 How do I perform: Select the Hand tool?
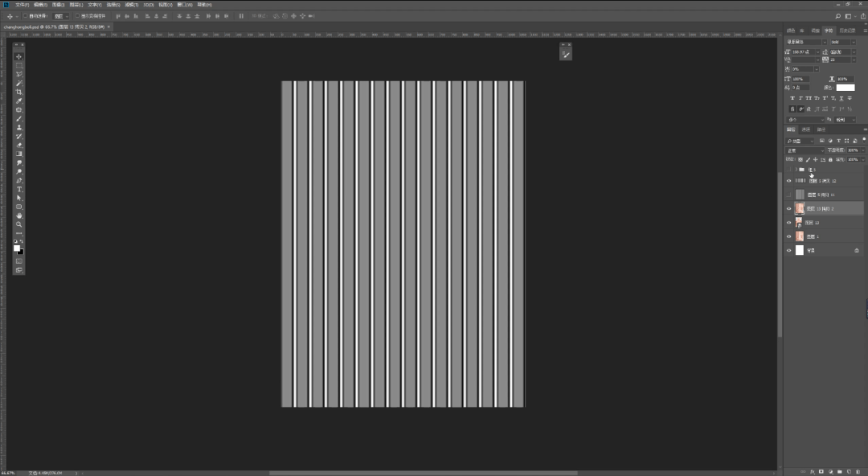point(19,215)
